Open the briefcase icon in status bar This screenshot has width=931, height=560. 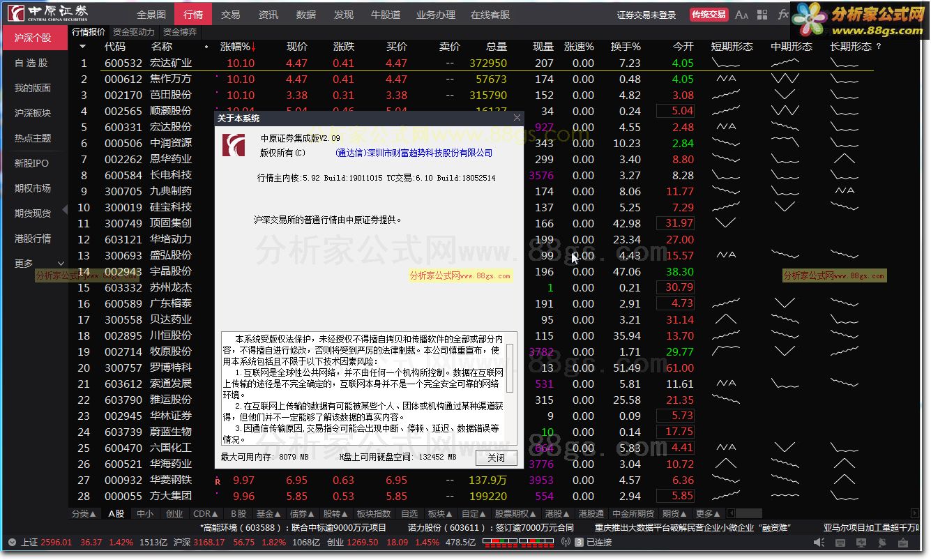[904, 543]
